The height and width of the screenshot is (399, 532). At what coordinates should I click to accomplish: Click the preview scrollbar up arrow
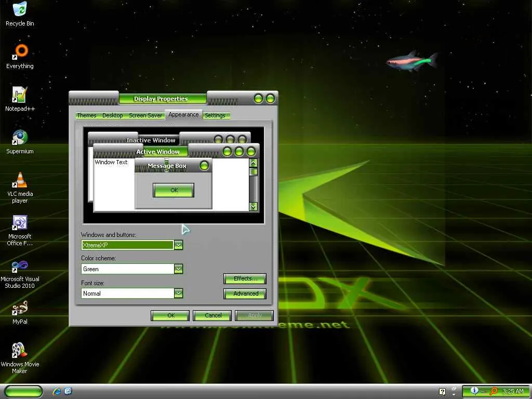coord(253,163)
